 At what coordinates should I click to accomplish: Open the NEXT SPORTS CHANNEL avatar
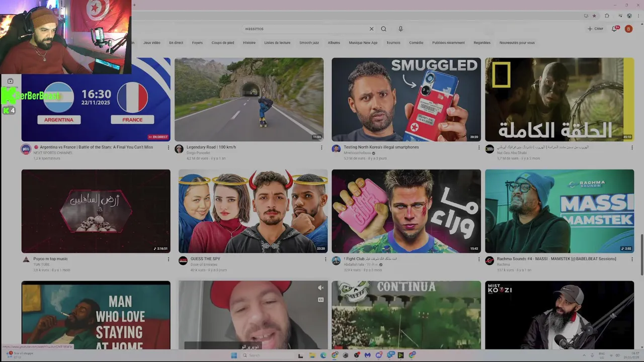pyautogui.click(x=26, y=149)
